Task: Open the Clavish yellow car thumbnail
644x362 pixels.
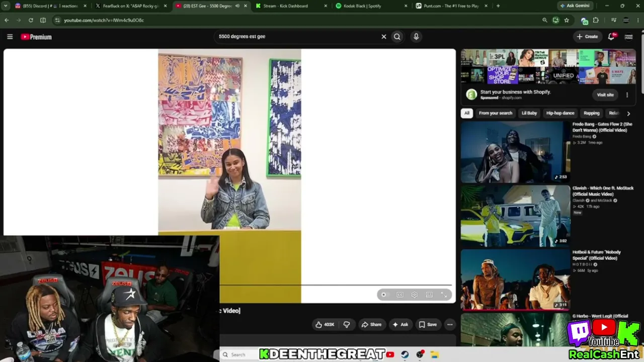Action: 516,215
